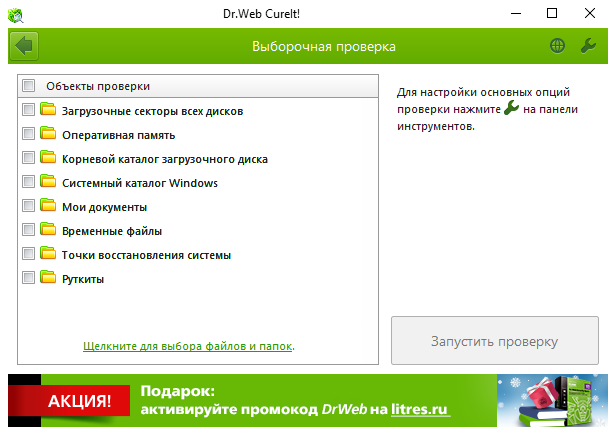Click folder icon next to Корневой каталог загрузочного диска

(48, 157)
